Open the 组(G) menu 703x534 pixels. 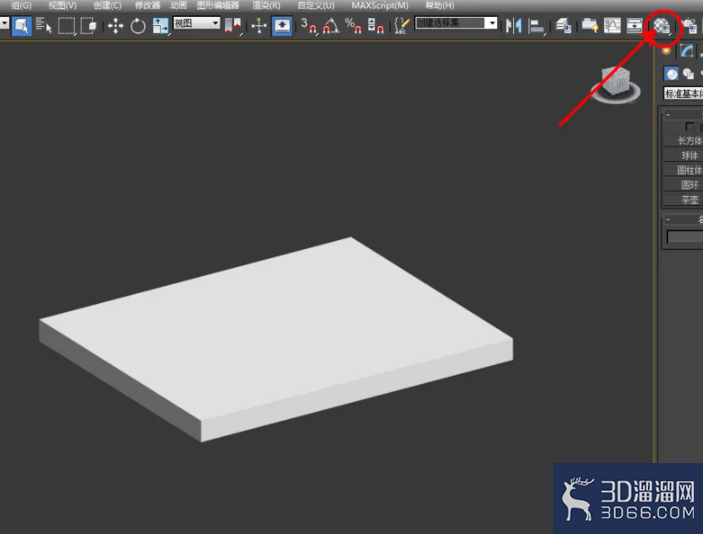tap(21, 5)
